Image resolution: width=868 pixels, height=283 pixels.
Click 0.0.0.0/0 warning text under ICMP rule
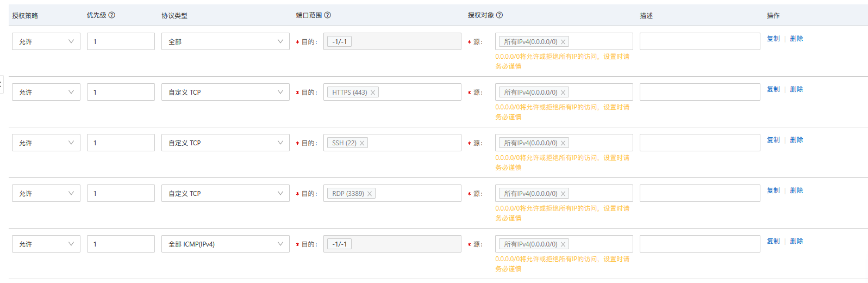pyautogui.click(x=563, y=264)
